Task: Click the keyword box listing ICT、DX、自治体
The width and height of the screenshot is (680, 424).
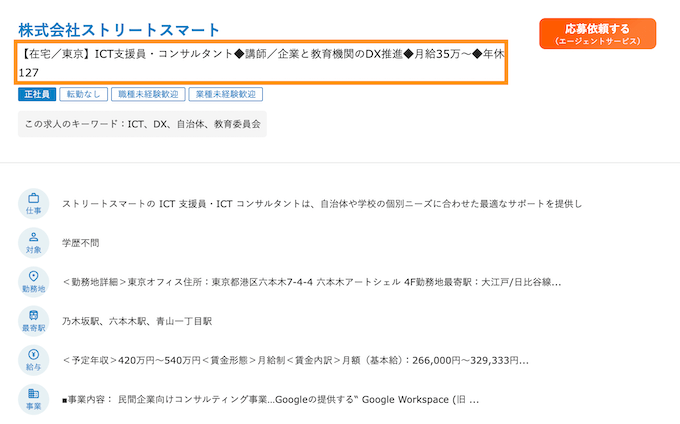Action: 142,124
